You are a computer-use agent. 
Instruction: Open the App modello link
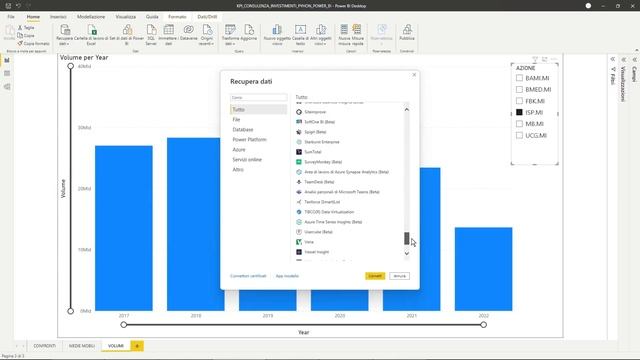tap(287, 276)
